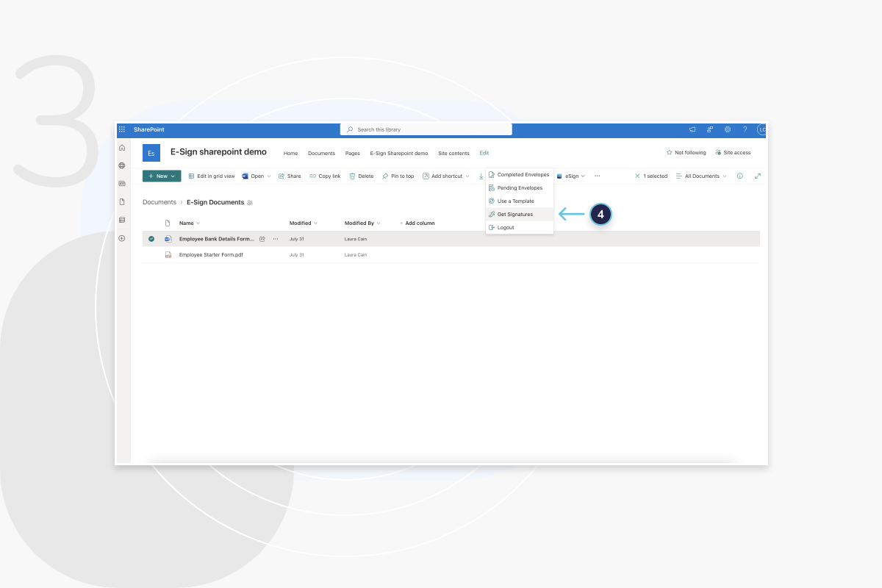This screenshot has height=588, width=882.
Task: Click the Edit navigation link
Action: (484, 153)
